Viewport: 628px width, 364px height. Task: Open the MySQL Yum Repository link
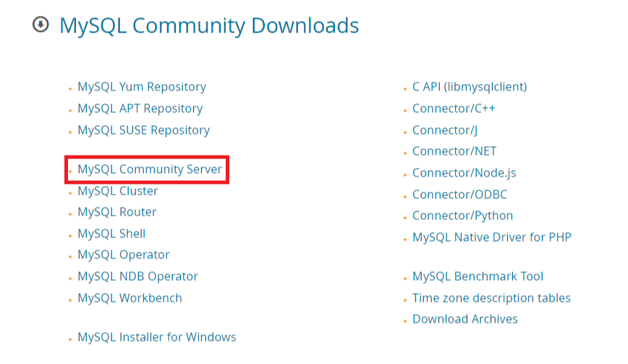(x=142, y=87)
